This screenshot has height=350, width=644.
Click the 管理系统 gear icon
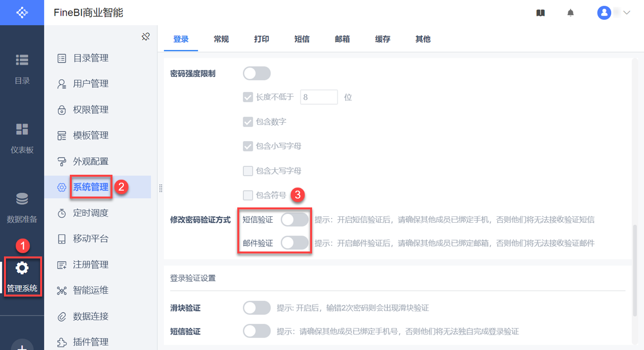pyautogui.click(x=22, y=268)
